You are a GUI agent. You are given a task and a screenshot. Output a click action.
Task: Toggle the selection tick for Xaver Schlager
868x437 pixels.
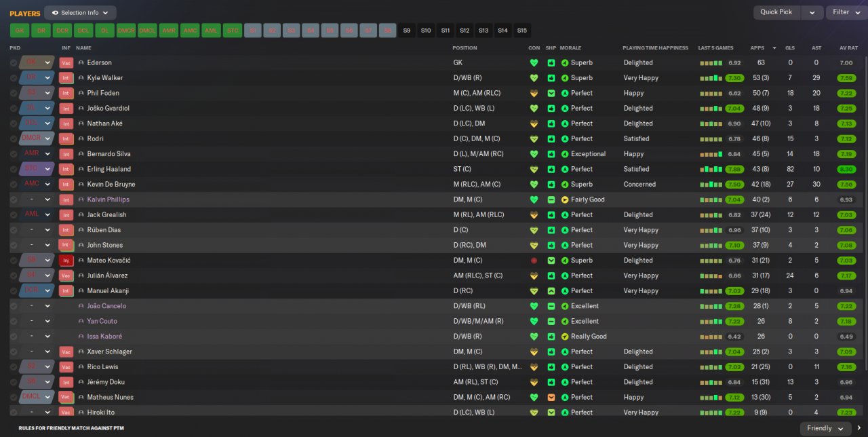coord(14,351)
